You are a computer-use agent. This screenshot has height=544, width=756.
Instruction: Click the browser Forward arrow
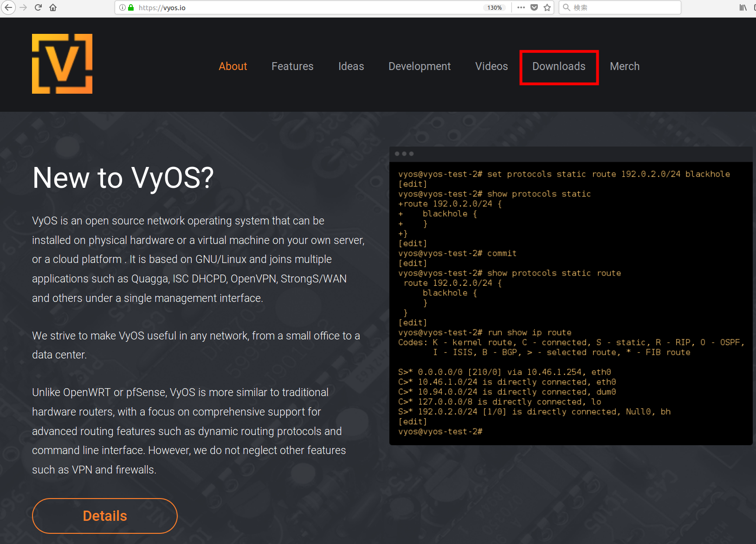tap(23, 7)
